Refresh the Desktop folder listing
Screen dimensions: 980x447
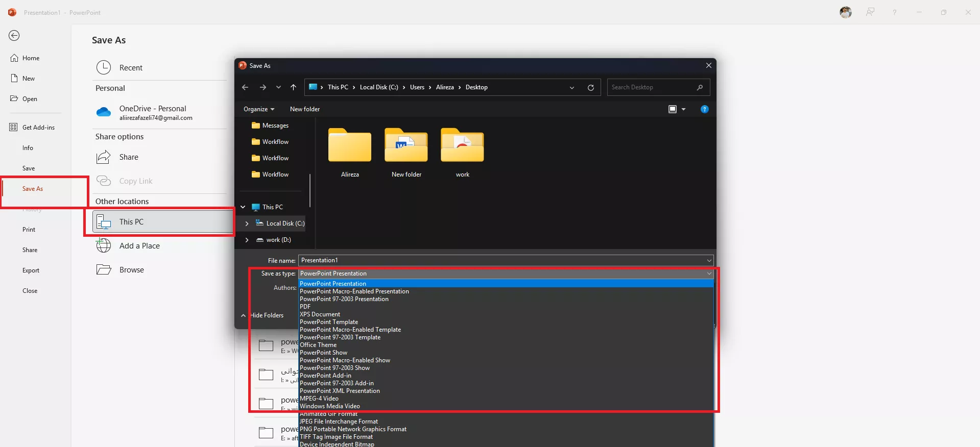coord(591,87)
